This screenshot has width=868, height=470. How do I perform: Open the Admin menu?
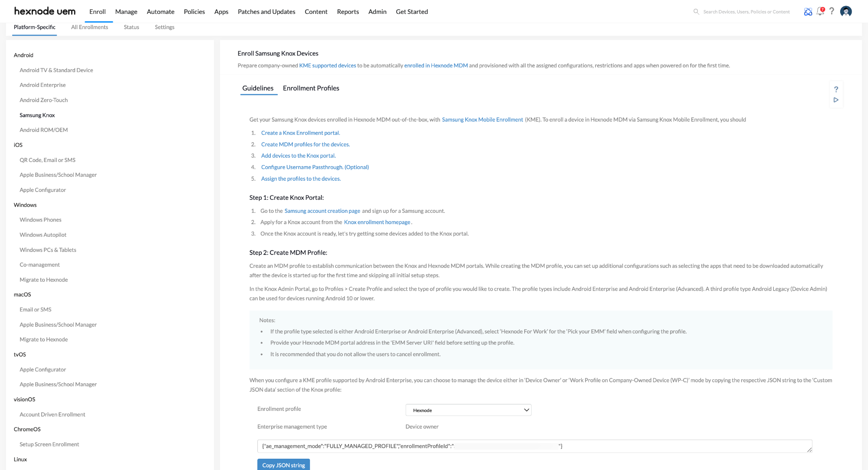378,12
